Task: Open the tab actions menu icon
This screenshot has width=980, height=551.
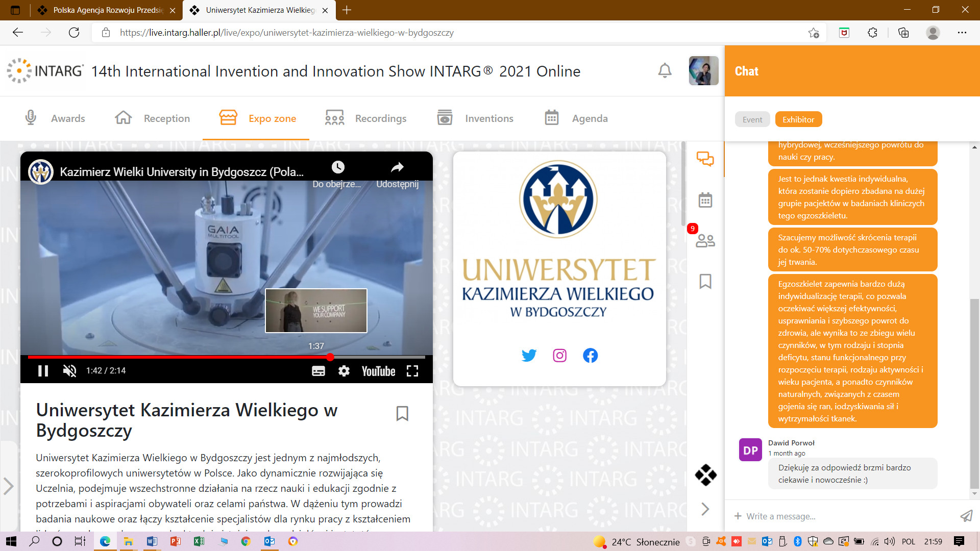Action: [15, 10]
